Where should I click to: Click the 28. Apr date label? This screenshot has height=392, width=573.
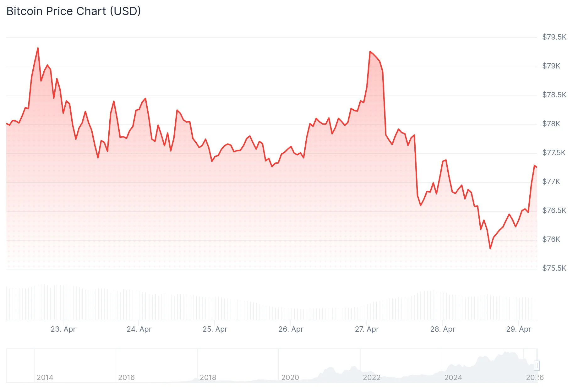[x=443, y=329]
